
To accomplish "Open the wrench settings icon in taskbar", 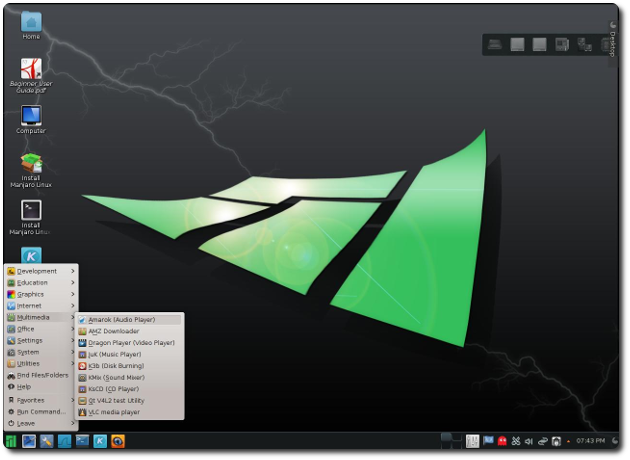I will tap(47, 441).
